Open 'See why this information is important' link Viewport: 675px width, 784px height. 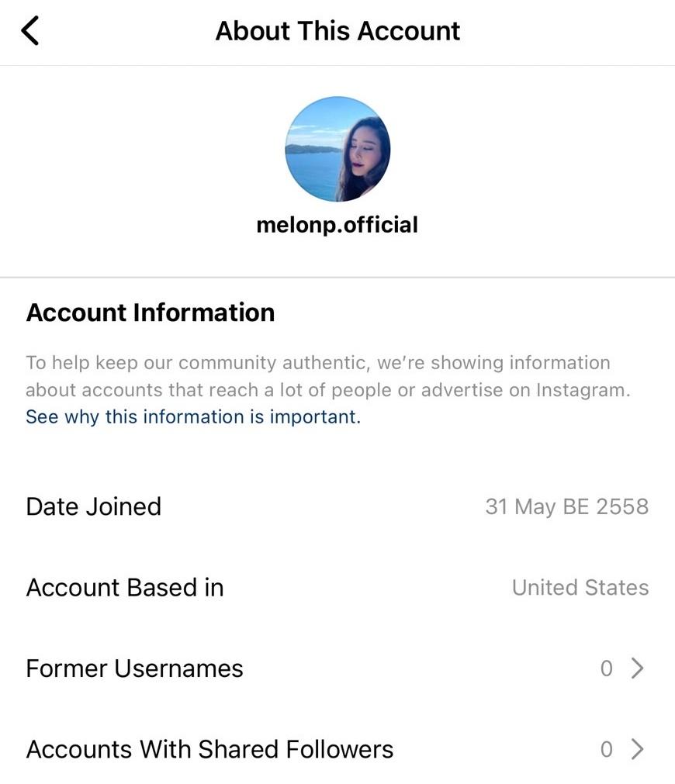193,416
